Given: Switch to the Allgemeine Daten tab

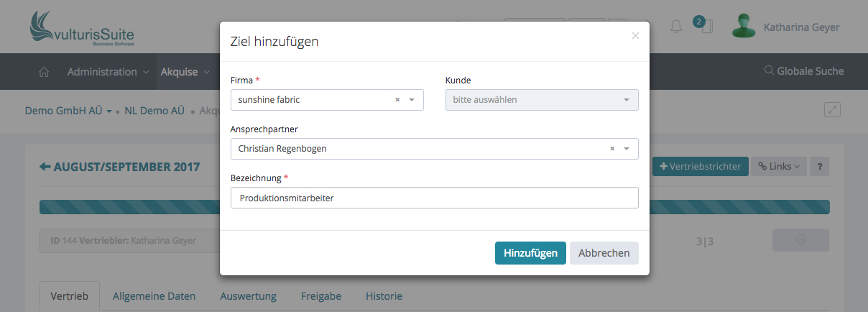Looking at the screenshot, I should (154, 296).
